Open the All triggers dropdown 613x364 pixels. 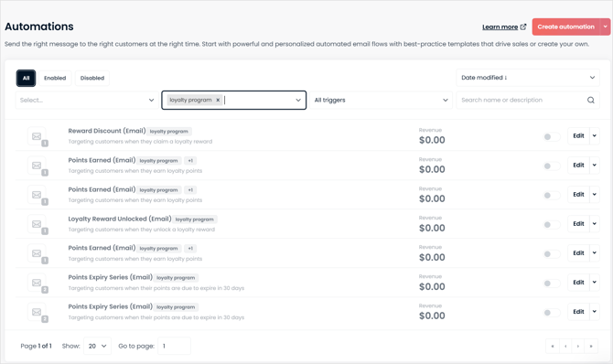tap(381, 100)
